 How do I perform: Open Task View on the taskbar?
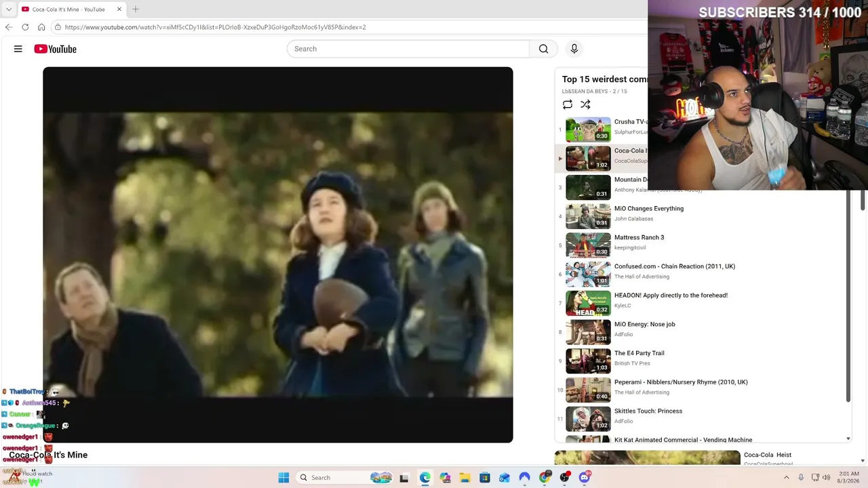404,478
